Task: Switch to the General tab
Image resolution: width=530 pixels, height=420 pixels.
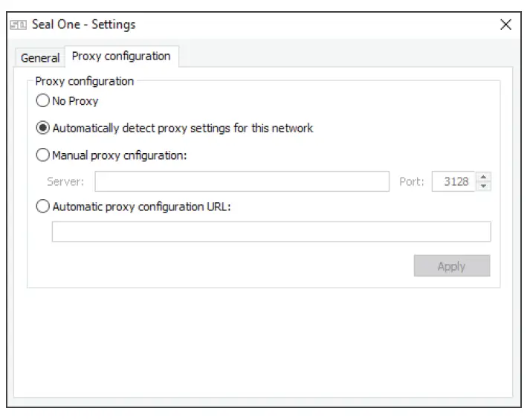Action: pos(40,58)
